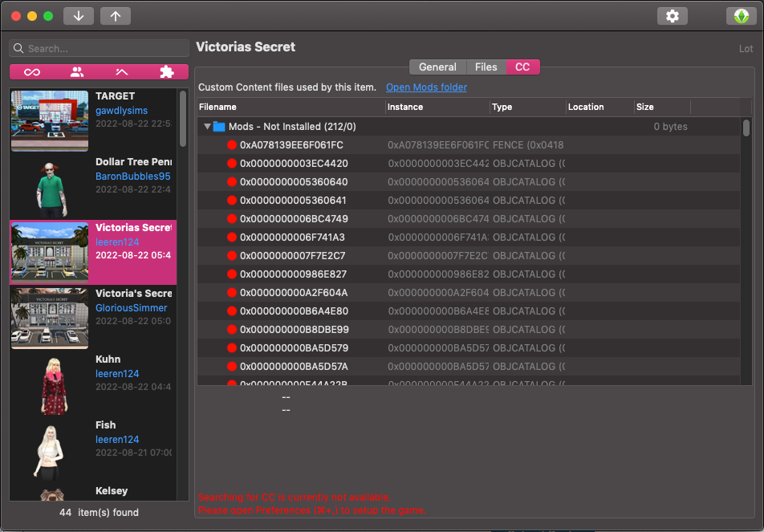Select row 0x000000000BA5D57A

468,367
